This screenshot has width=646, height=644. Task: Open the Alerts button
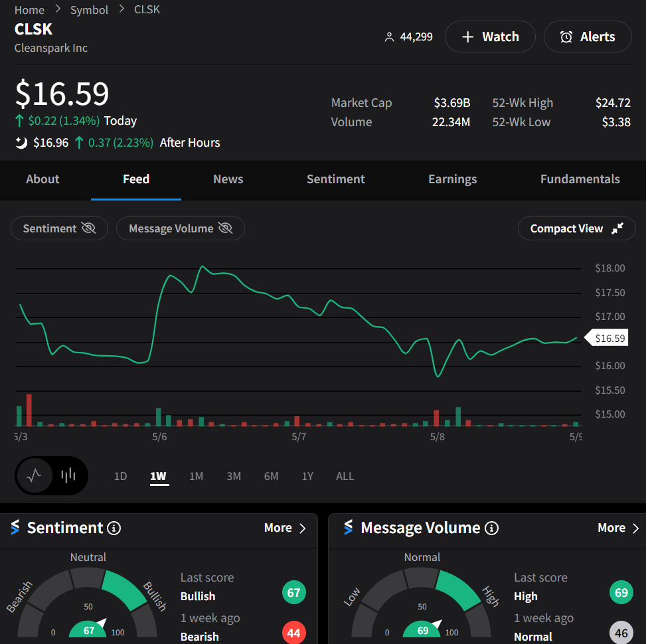coord(588,37)
